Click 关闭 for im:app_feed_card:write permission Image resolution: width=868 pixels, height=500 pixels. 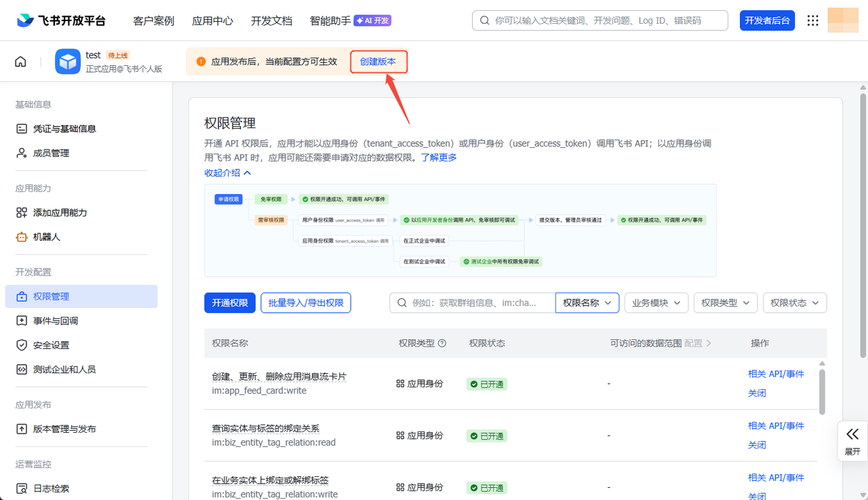757,393
